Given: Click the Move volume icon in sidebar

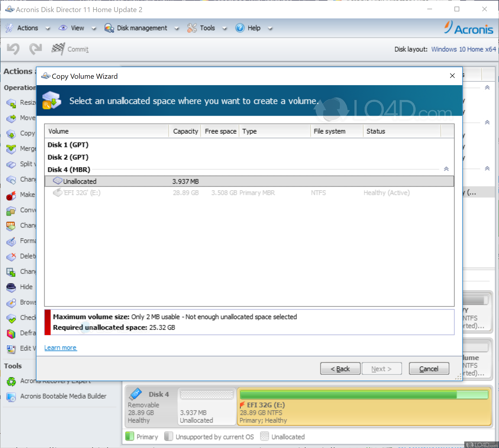Looking at the screenshot, I should (x=11, y=118).
